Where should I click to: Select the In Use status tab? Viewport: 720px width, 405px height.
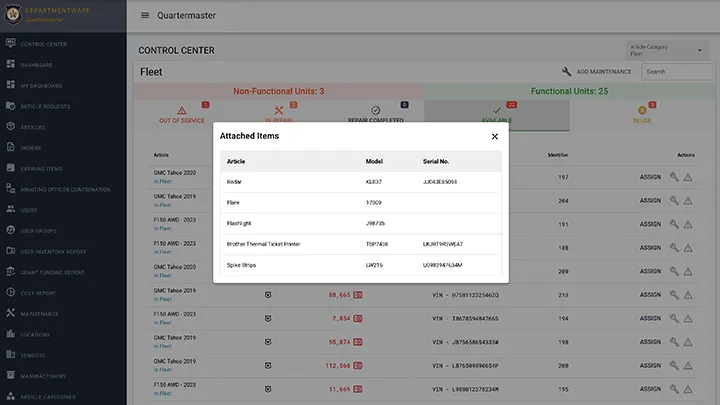point(642,114)
